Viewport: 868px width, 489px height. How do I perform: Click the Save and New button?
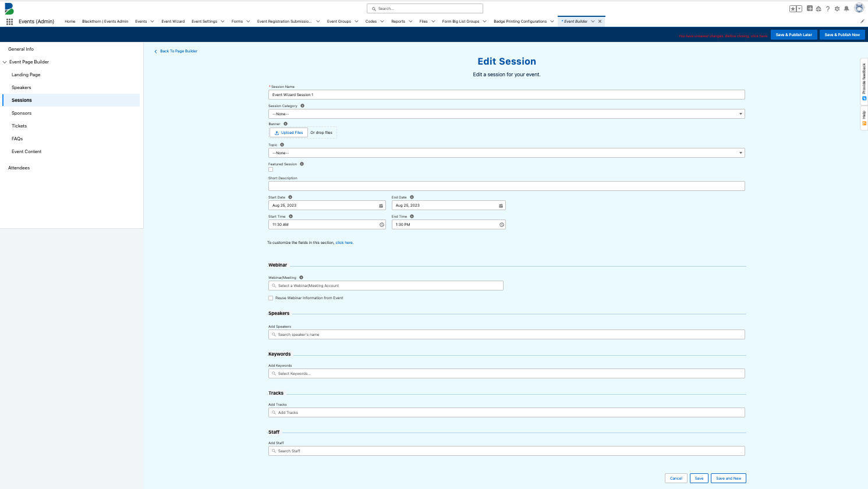point(729,479)
